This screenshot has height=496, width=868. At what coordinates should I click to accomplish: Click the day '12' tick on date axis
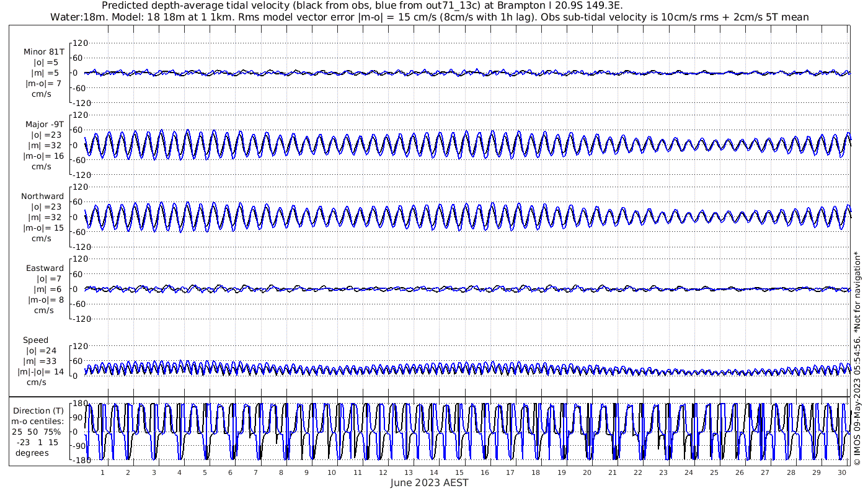point(383,472)
